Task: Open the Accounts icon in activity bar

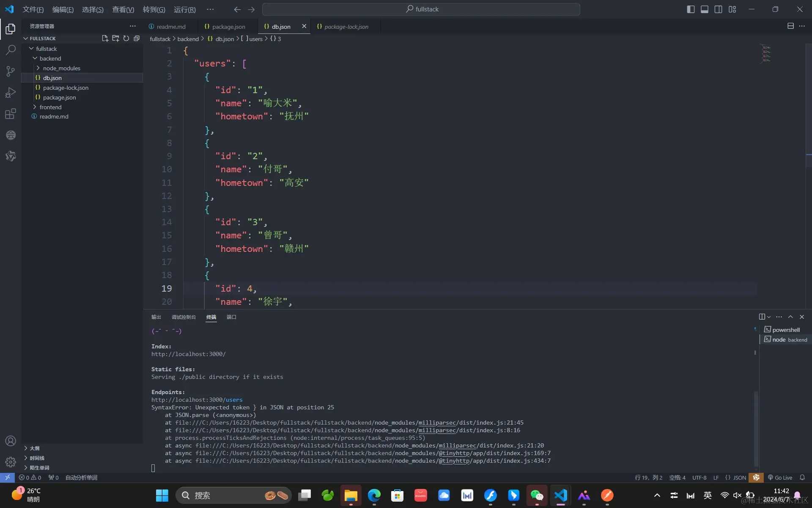Action: pyautogui.click(x=11, y=441)
